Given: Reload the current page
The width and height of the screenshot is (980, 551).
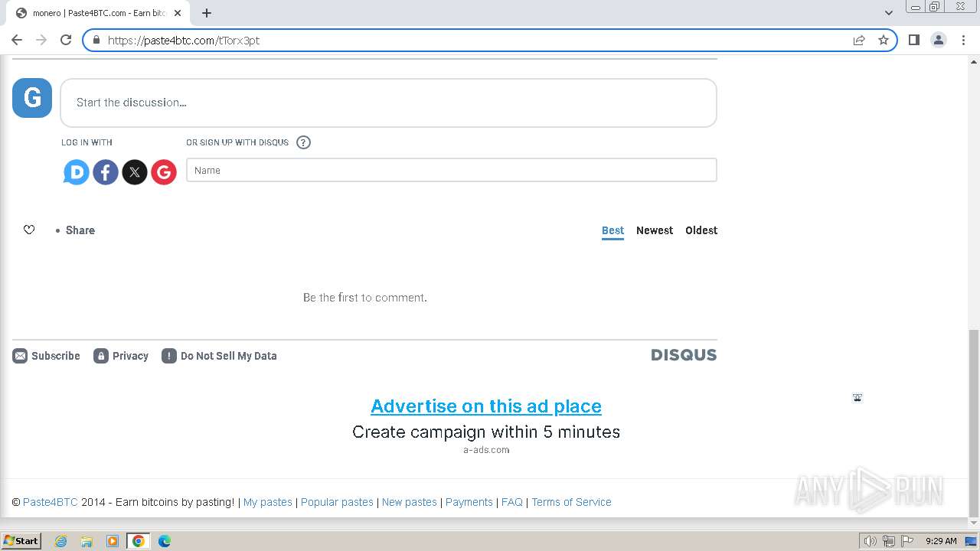Looking at the screenshot, I should 66,40.
